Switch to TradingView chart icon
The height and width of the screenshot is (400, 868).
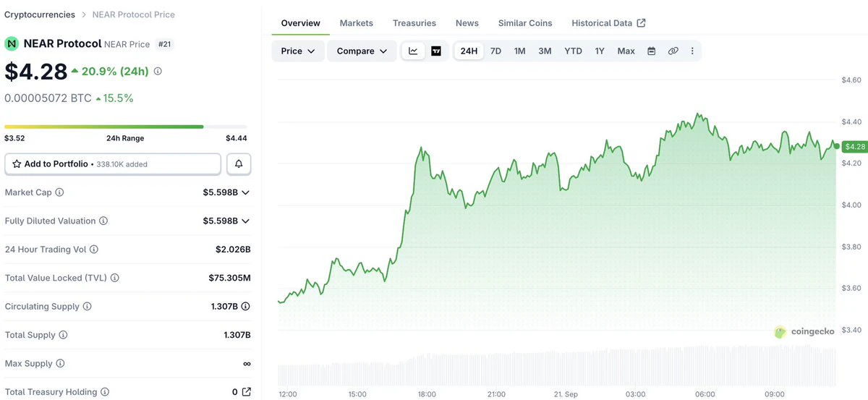(436, 51)
